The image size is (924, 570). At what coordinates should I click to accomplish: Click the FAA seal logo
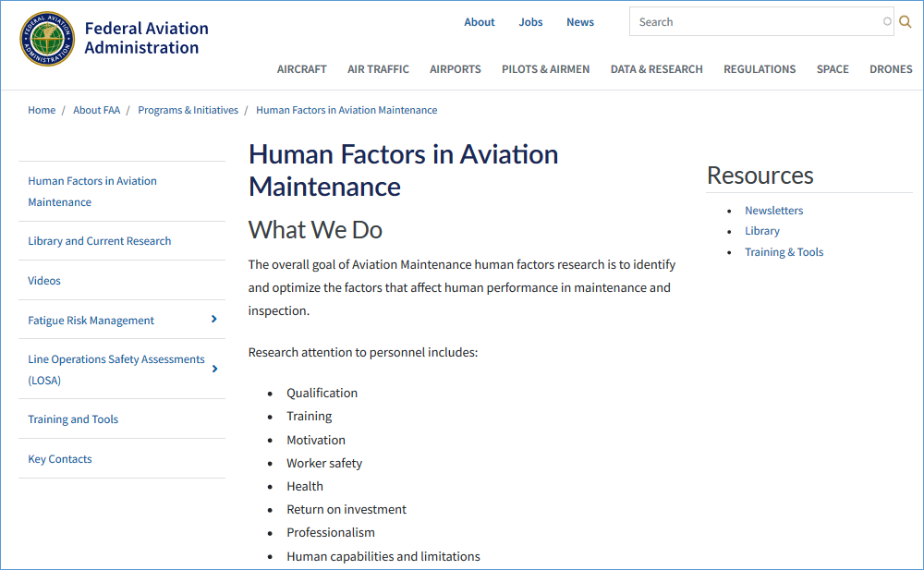[x=46, y=40]
